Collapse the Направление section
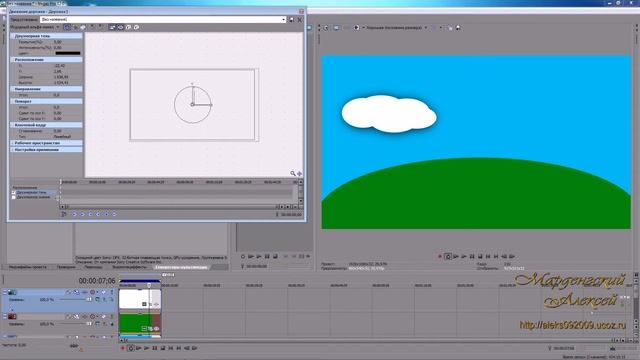Screen dimensions: 640x360 (x=12, y=89)
